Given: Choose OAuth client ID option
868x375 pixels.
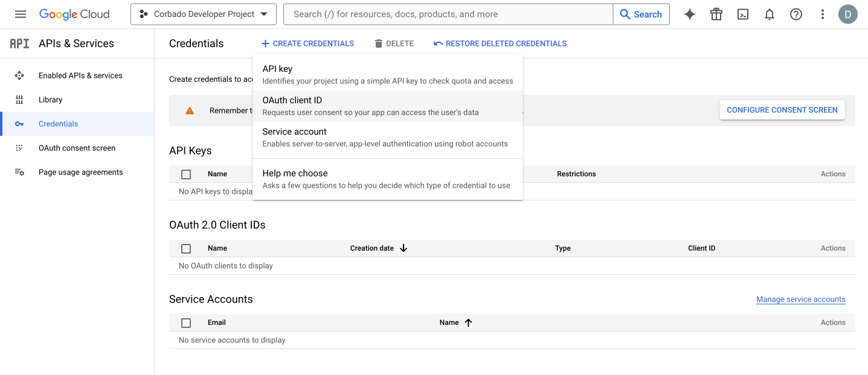Looking at the screenshot, I should coord(388,106).
